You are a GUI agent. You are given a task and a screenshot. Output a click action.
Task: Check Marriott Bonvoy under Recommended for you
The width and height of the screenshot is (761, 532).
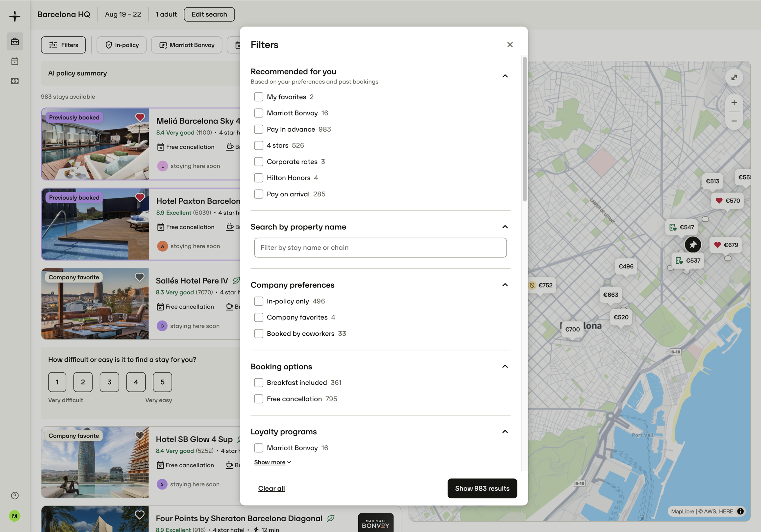coord(259,113)
